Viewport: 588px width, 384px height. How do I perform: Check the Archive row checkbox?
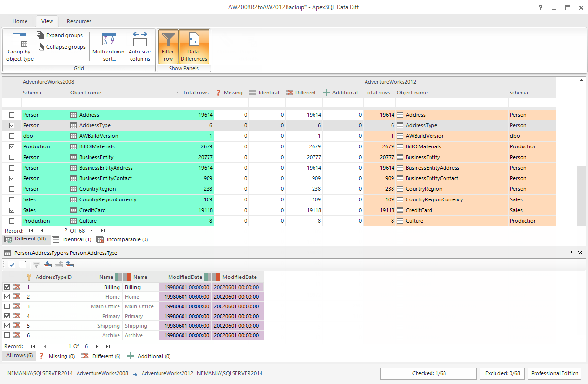point(7,335)
